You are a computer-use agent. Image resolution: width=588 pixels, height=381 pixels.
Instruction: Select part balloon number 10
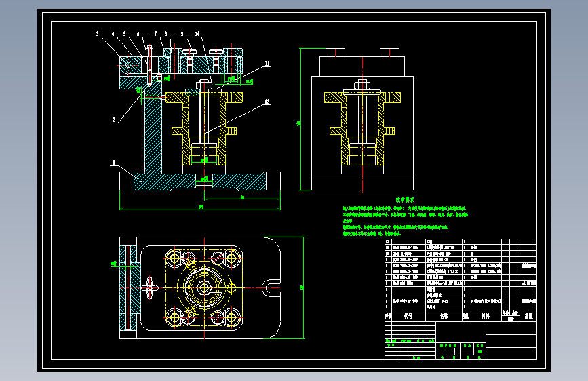tap(197, 34)
